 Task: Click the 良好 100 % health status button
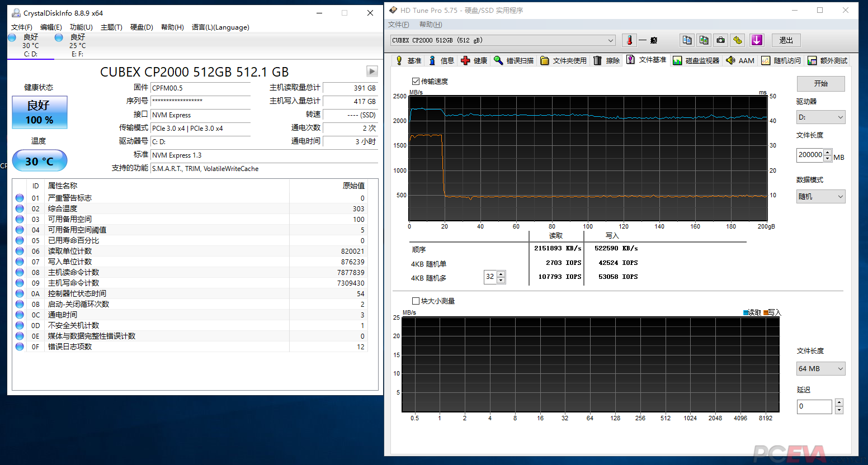40,112
